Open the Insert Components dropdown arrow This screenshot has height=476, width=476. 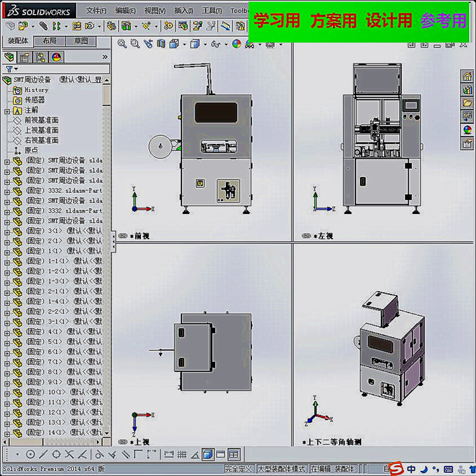(x=32, y=27)
